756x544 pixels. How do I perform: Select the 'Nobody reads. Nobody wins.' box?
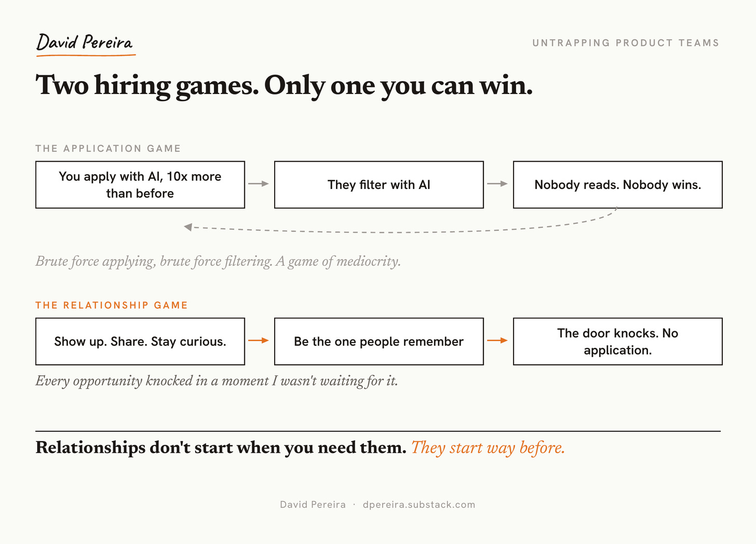618,185
